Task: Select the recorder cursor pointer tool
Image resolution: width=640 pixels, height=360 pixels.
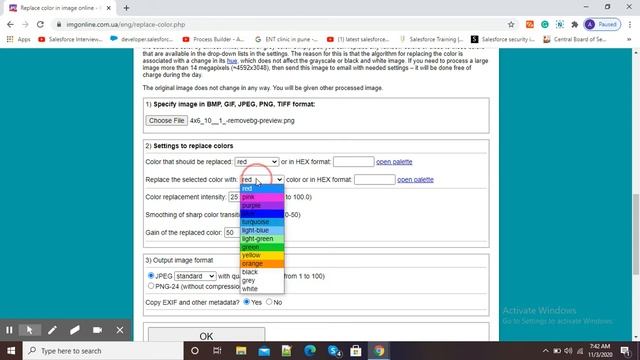Action: click(30, 330)
